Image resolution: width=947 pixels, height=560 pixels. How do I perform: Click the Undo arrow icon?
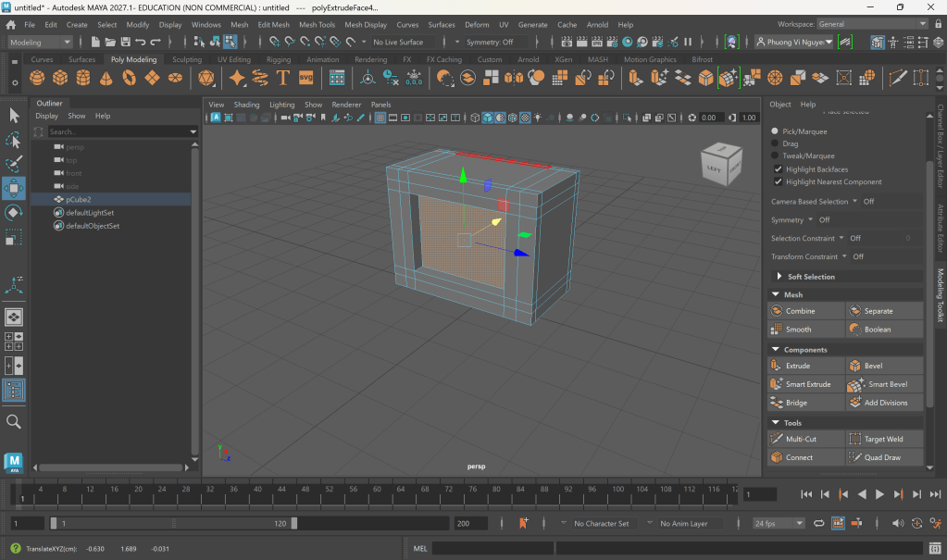(140, 42)
